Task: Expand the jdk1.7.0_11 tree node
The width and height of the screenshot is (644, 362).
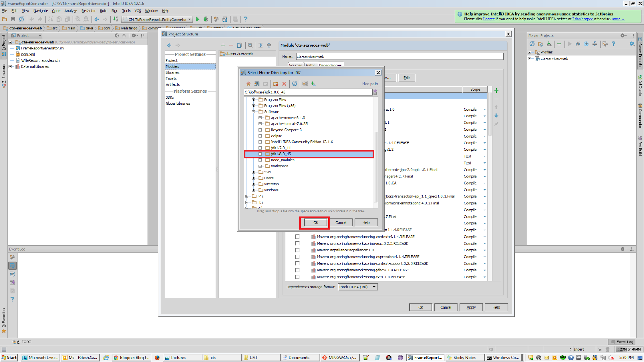Action: click(x=260, y=148)
